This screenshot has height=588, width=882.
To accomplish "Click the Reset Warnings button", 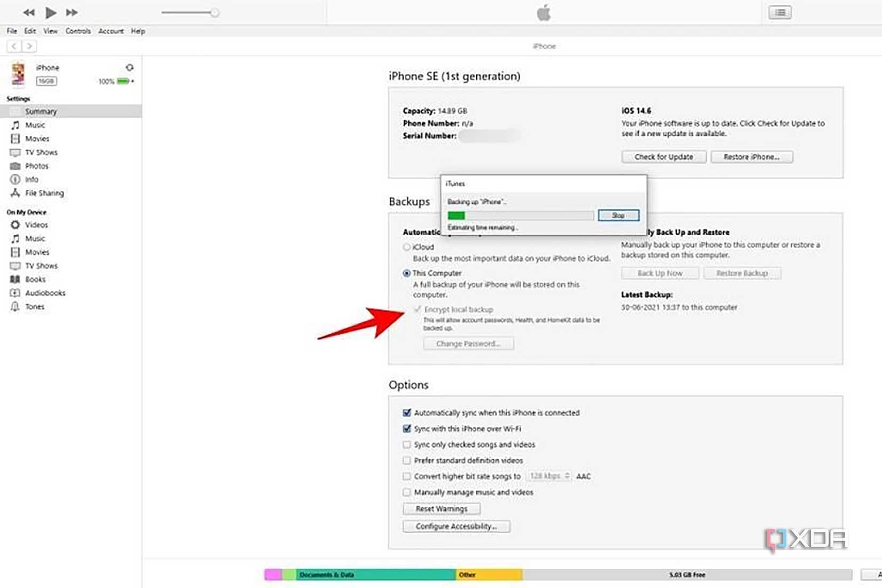I will (x=442, y=509).
